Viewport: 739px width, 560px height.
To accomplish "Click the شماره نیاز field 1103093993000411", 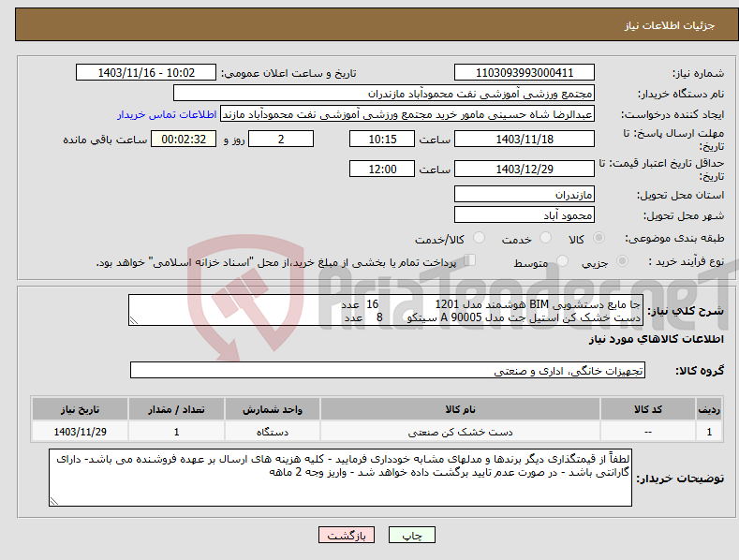I will [x=525, y=73].
